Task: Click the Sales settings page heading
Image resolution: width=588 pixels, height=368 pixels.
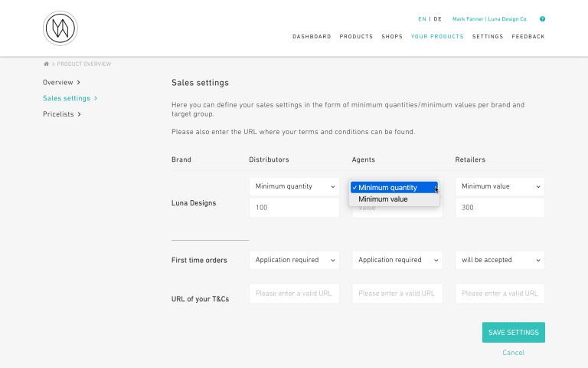Action: tap(200, 83)
